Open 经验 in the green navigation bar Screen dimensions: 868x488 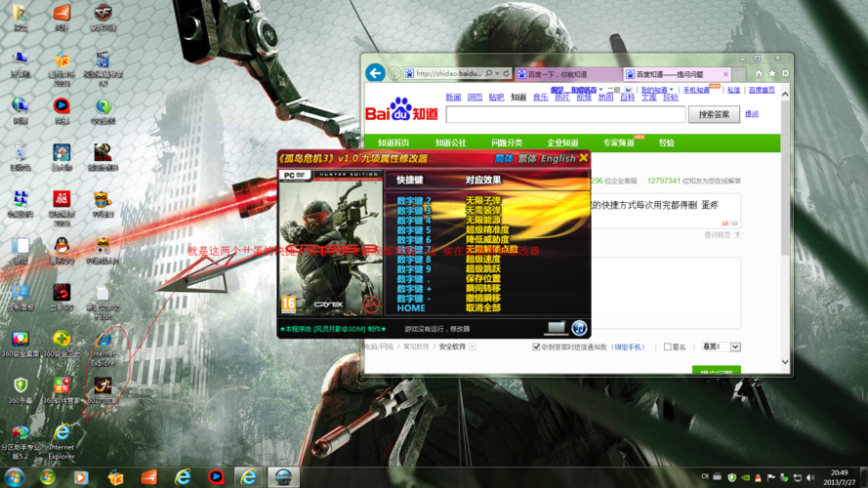(667, 142)
